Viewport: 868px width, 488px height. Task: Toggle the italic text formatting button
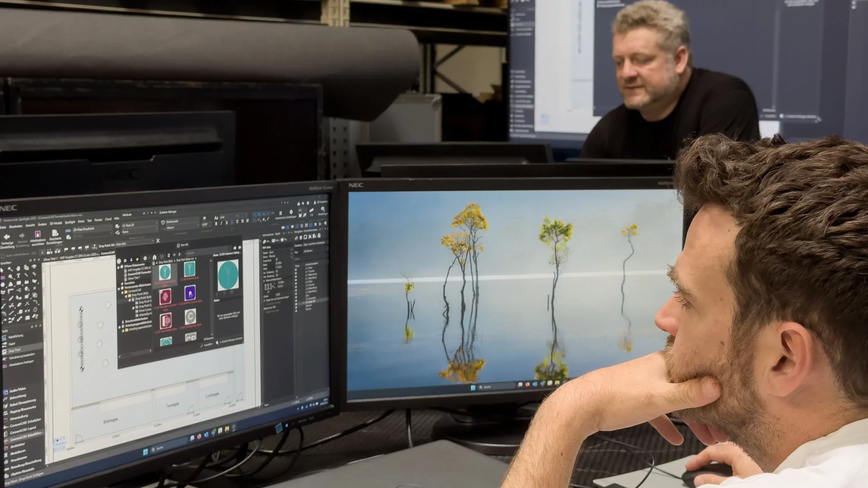pos(222,223)
